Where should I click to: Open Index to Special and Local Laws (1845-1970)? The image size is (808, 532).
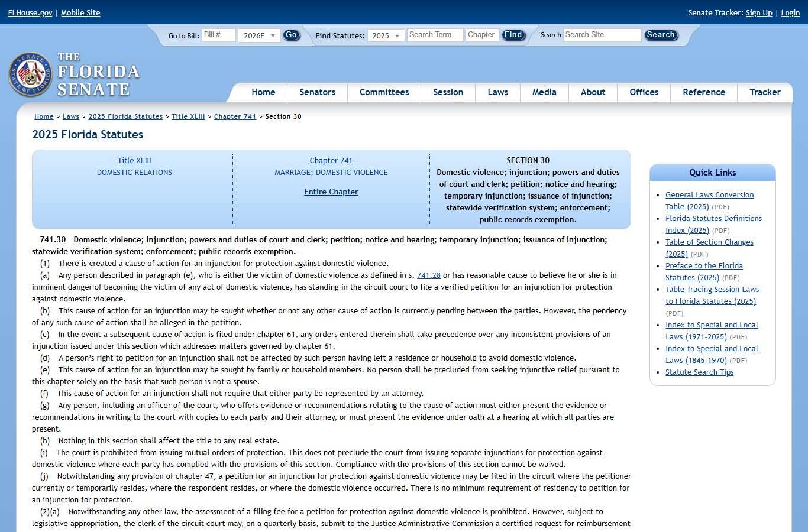pos(712,354)
